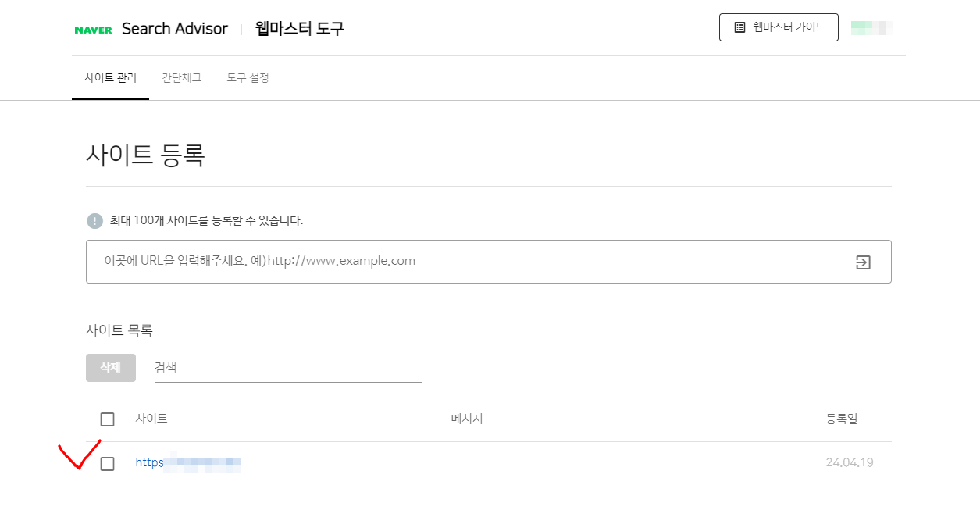Check the checkbox next to the https site
Viewport: 980px width, 510px height.
pos(107,462)
